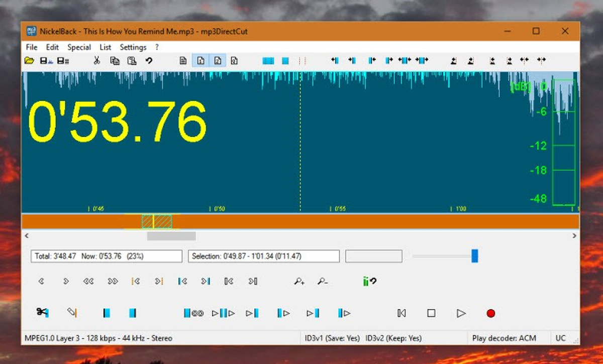Go to next orange dashed cue marker

159,282
